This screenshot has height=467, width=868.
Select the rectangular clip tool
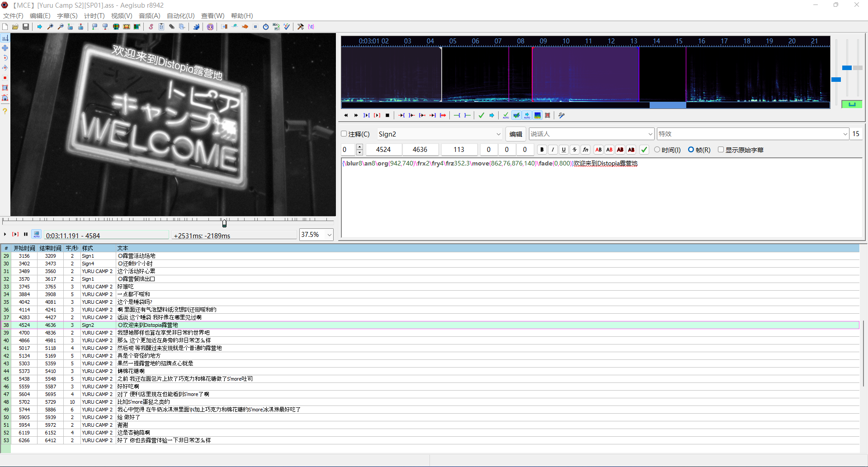(5, 88)
